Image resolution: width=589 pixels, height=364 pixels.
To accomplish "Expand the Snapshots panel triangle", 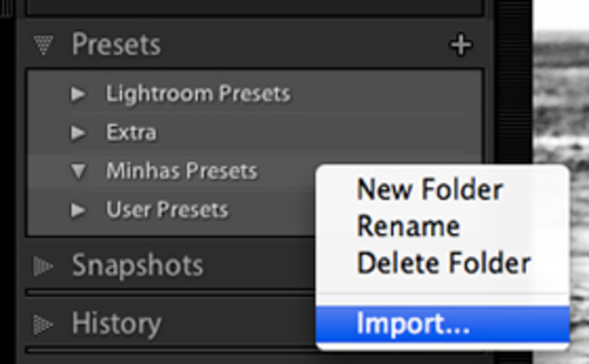I will click(43, 266).
